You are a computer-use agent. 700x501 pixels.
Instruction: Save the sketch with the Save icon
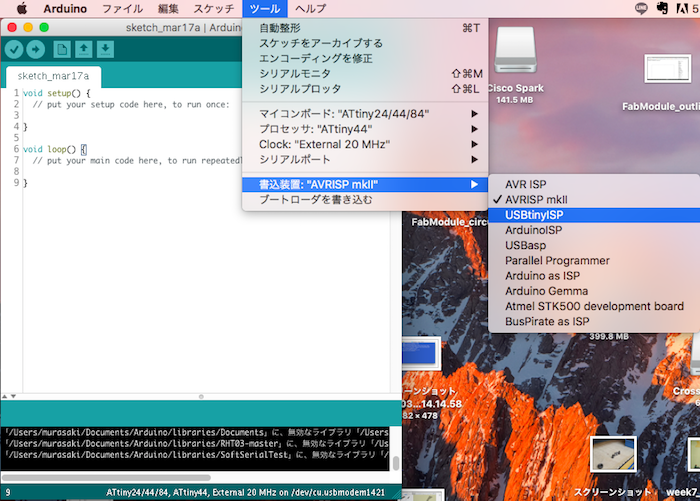tap(105, 50)
